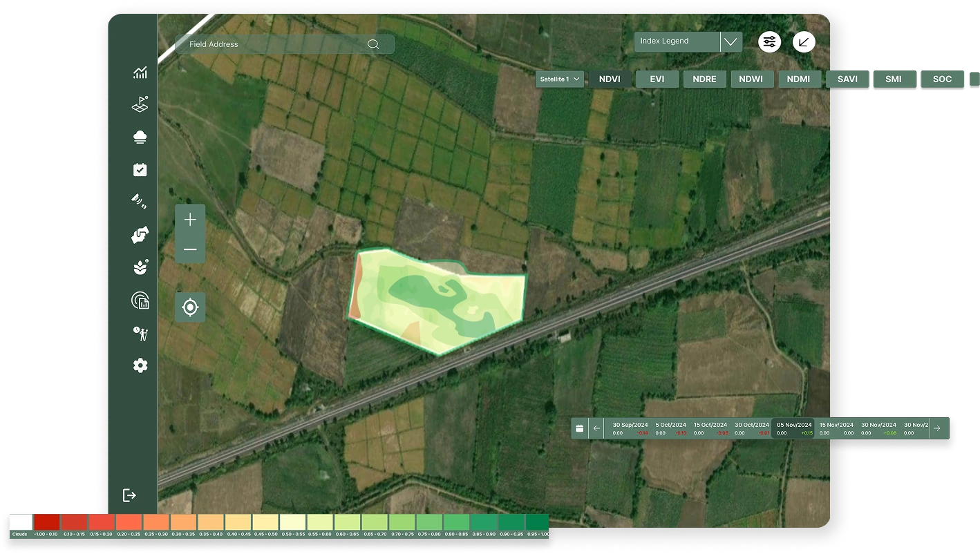Go to previous dates with left arrow
Image resolution: width=980 pixels, height=554 pixels.
click(x=596, y=428)
